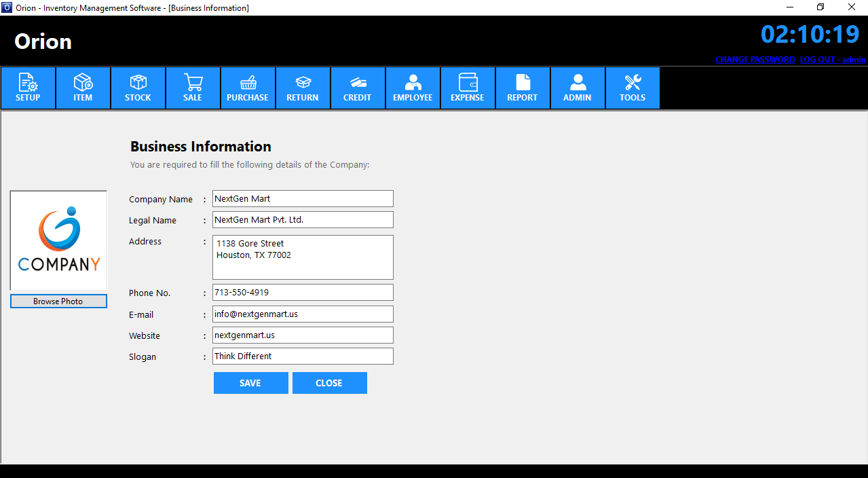Click the SALE shopping cart icon
This screenshot has height=478, width=868.
[x=193, y=88]
